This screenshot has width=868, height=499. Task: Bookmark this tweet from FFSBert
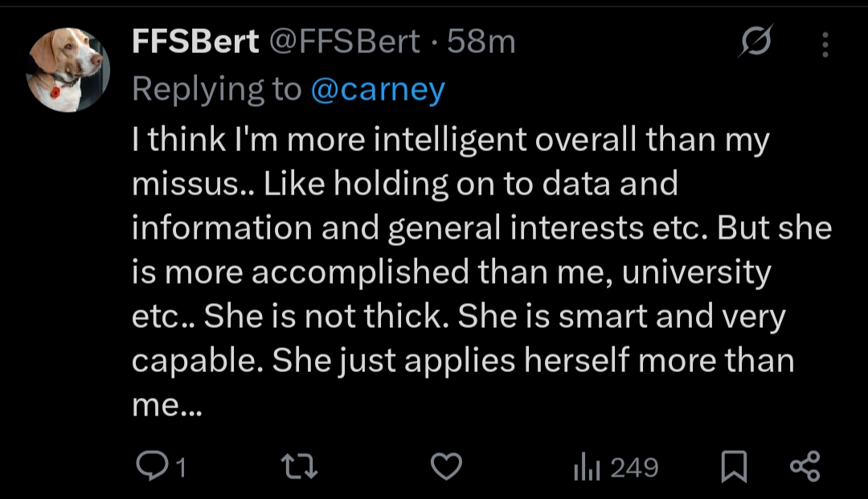coord(732,467)
